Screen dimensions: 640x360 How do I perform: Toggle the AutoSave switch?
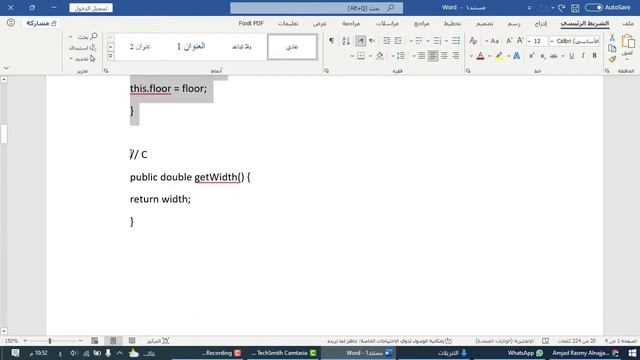click(x=593, y=7)
